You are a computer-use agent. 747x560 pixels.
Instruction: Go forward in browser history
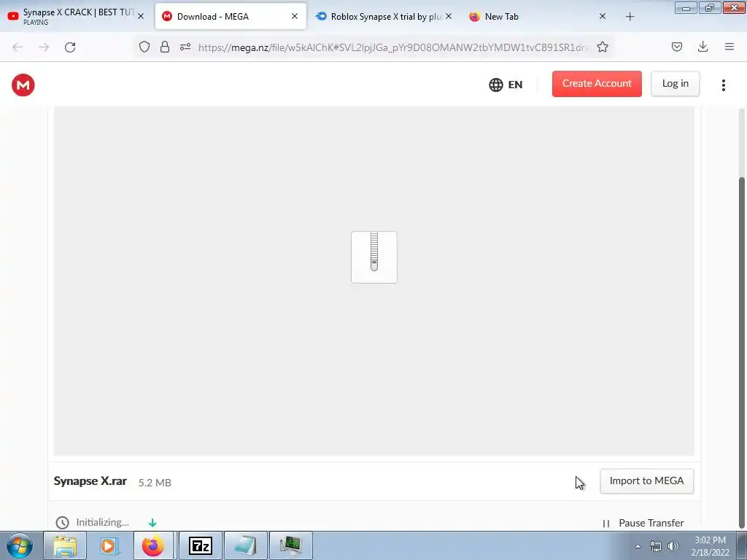pos(44,47)
